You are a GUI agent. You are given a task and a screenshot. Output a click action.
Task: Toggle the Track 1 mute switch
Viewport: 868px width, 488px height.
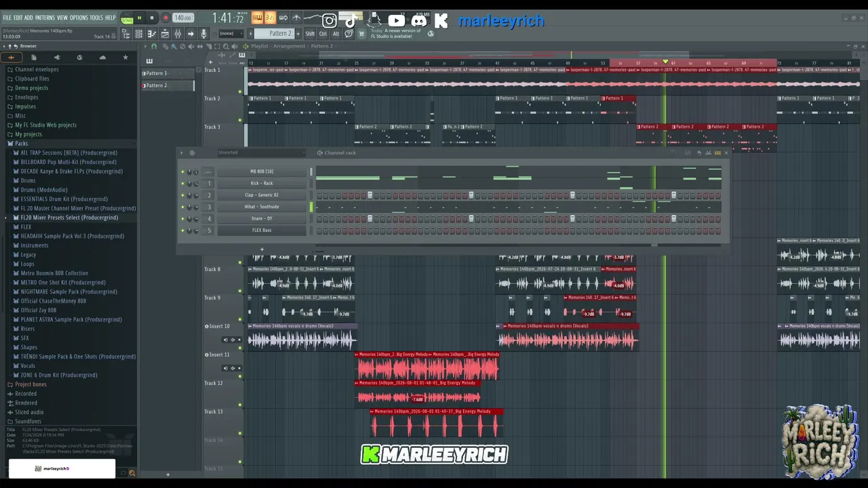pos(239,91)
